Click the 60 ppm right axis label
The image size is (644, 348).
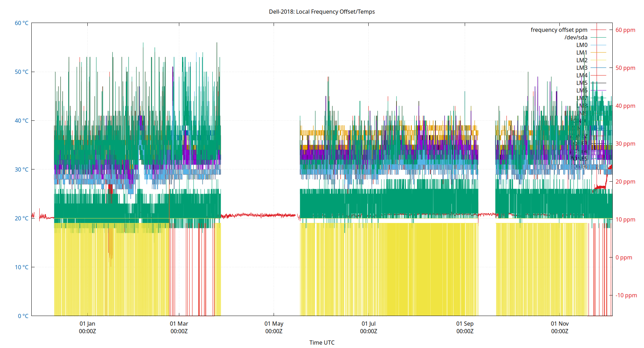coord(626,30)
